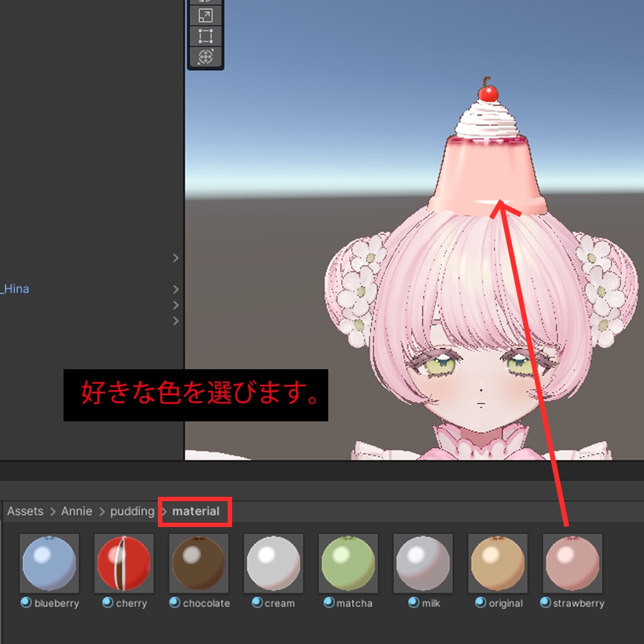The width and height of the screenshot is (644, 644).
Task: Open the Assets folder from the breadcrumb
Action: [25, 511]
